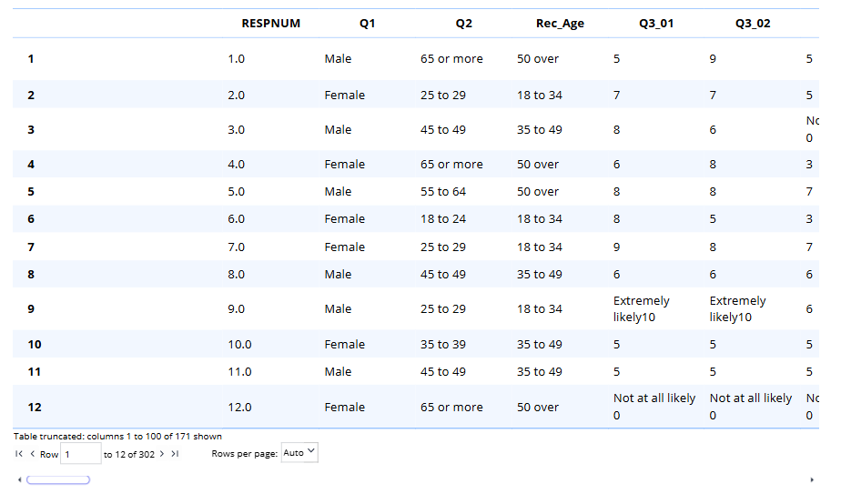Click the scroll-right arrow of horizontal scrollbar
The image size is (841, 504).
812,479
